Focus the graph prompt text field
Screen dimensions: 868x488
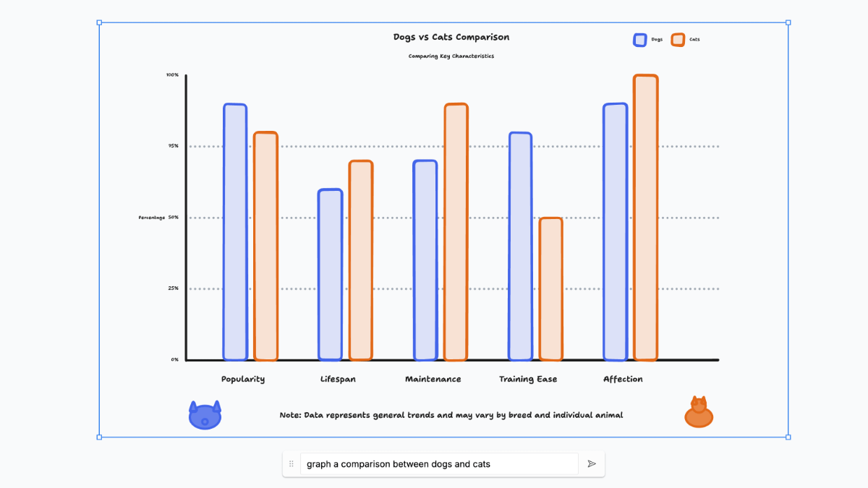click(439, 463)
